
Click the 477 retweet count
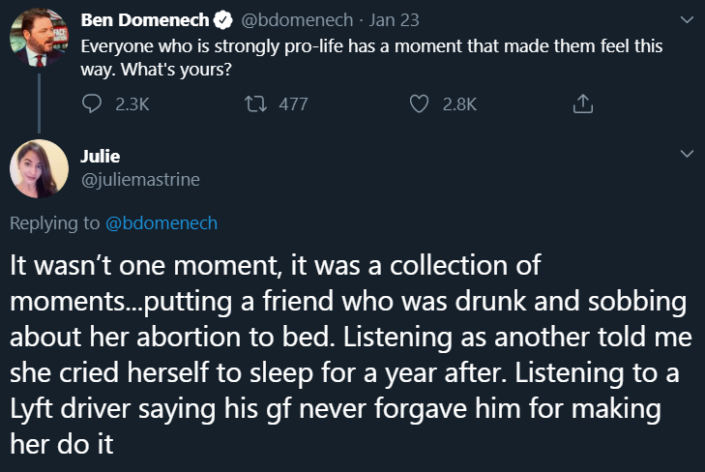coord(293,104)
